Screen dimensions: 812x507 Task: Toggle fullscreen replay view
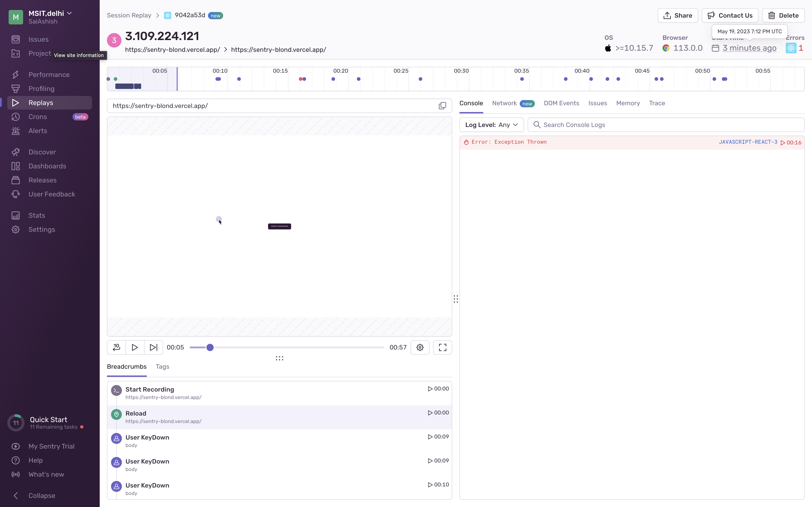click(x=442, y=347)
